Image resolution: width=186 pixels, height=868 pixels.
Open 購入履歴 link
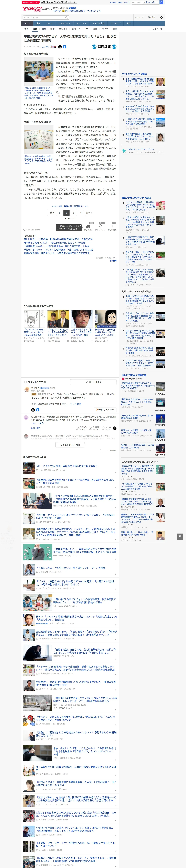pos(152,18)
